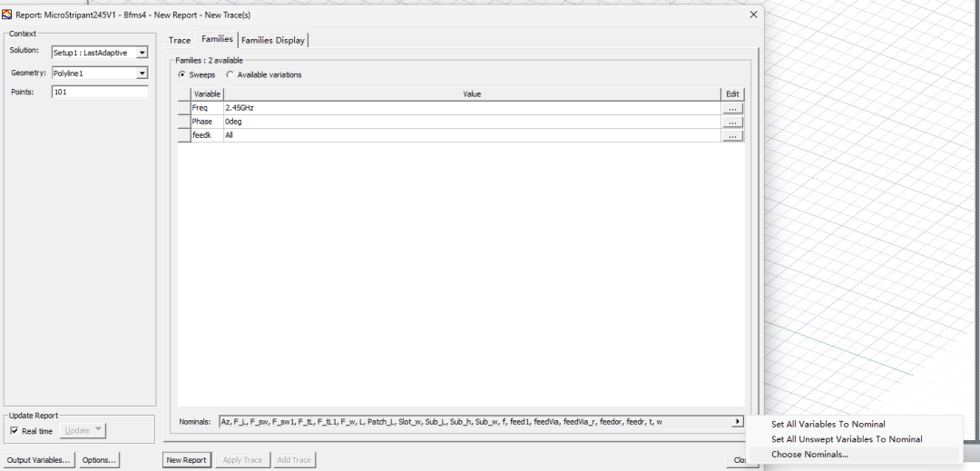The image size is (980, 471).
Task: Select Available variations radio button
Action: pos(230,74)
